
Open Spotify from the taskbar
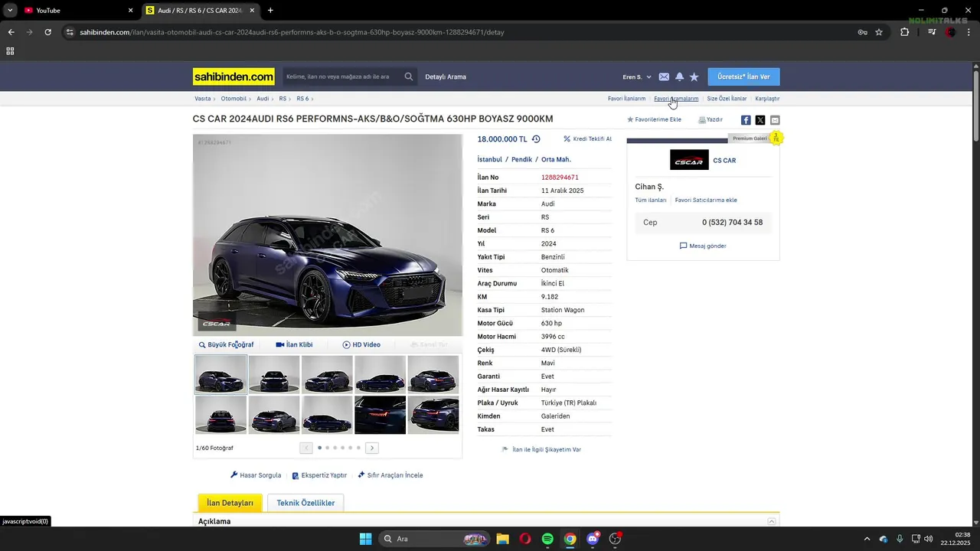tap(547, 539)
